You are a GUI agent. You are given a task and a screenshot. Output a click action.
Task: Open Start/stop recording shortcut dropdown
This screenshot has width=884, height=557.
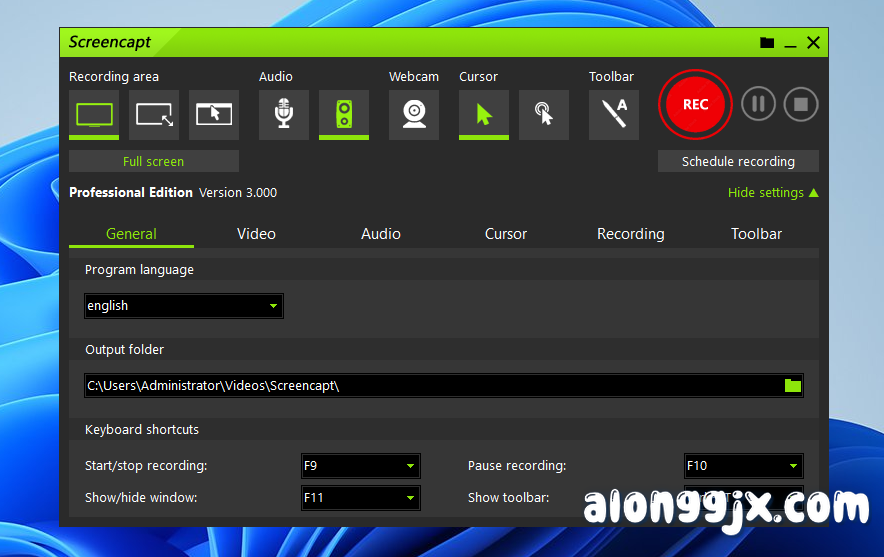click(361, 466)
